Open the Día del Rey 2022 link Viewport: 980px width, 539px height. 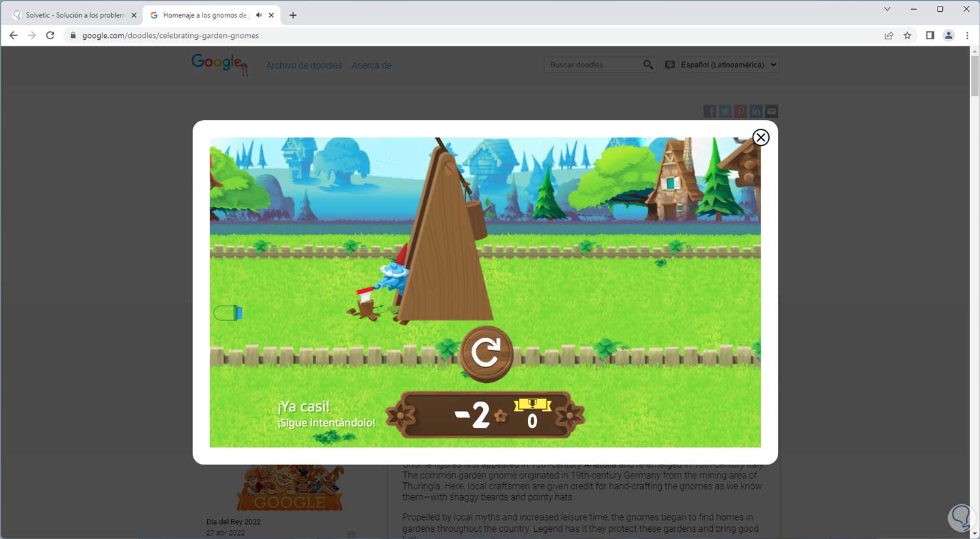point(233,522)
